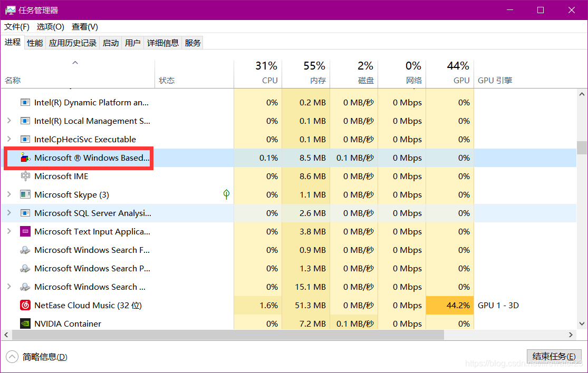Select the Microsoft IME process row
This screenshot has height=373, width=588.
289,176
